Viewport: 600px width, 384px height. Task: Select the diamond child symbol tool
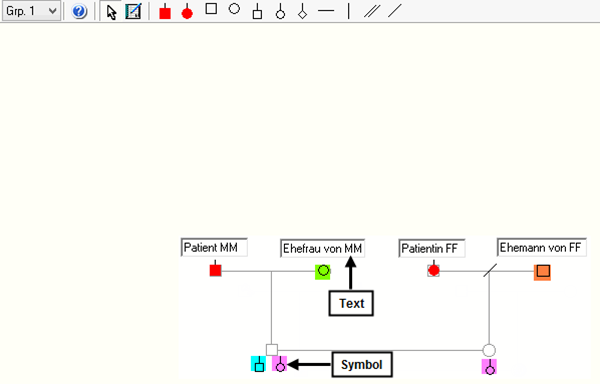303,11
